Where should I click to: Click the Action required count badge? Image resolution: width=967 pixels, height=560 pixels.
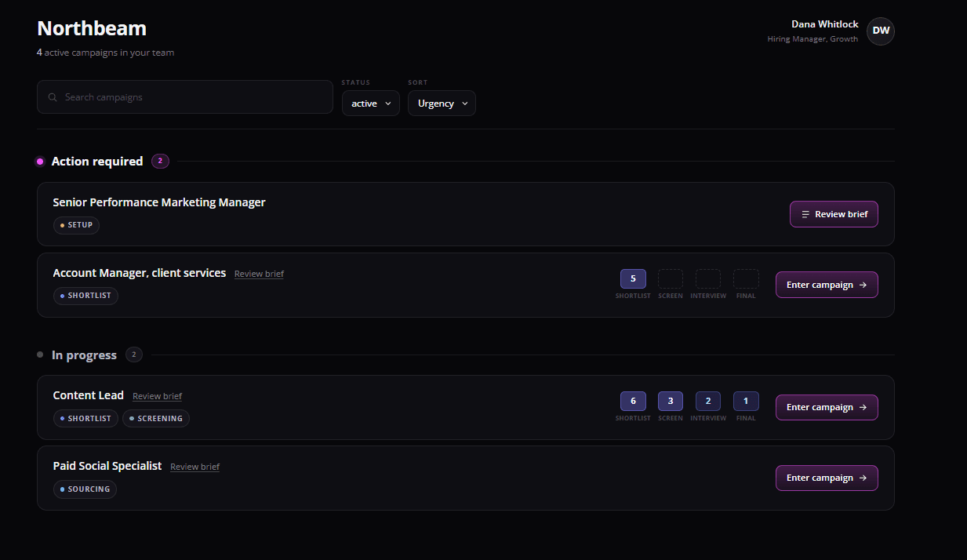pos(160,162)
